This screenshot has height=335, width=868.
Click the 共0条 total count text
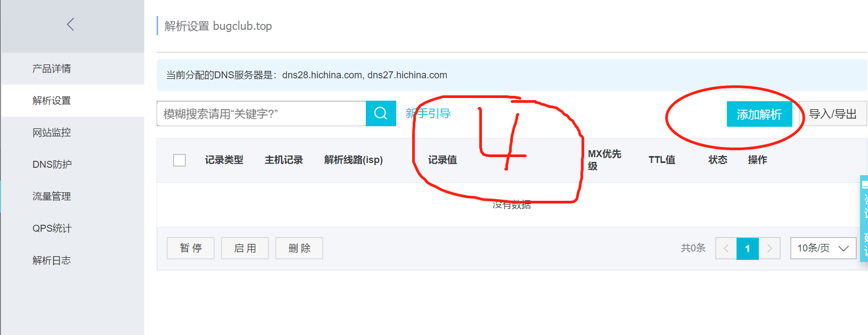pyautogui.click(x=693, y=248)
